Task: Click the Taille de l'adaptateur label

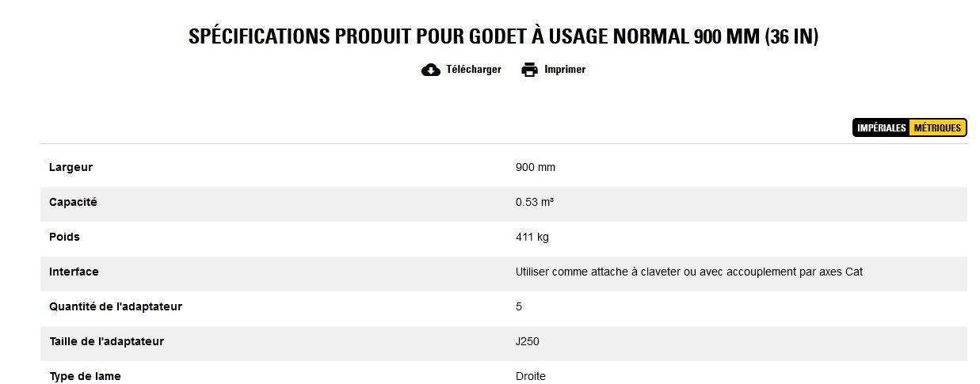Action: click(x=106, y=342)
